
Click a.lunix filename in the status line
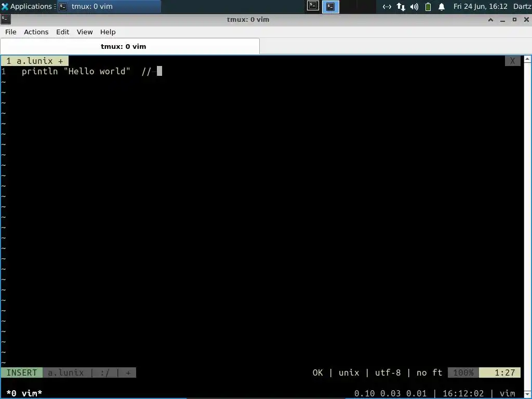point(65,373)
